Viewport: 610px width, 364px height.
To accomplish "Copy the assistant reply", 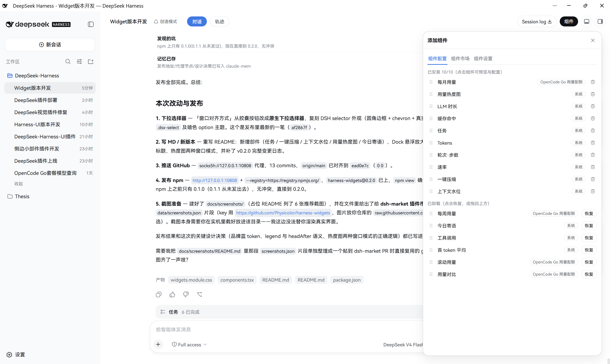I will 159,294.
